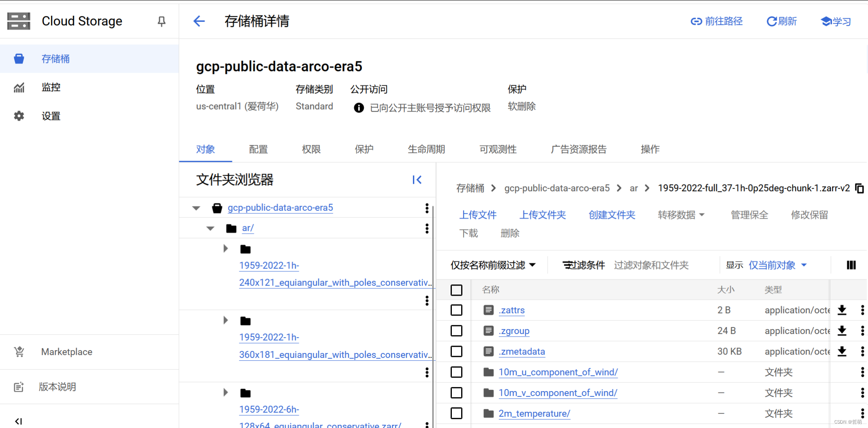Download the .zgroup file

point(842,331)
